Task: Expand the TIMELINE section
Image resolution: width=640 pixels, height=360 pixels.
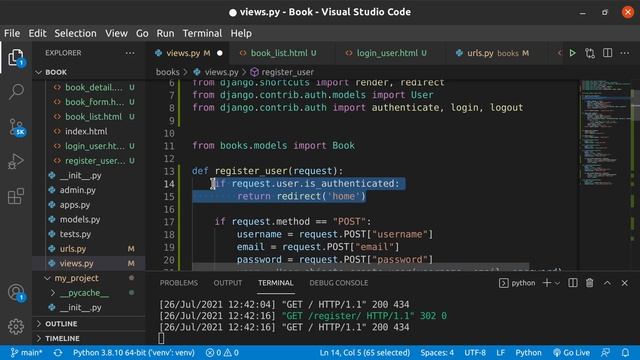Action: (x=89, y=338)
